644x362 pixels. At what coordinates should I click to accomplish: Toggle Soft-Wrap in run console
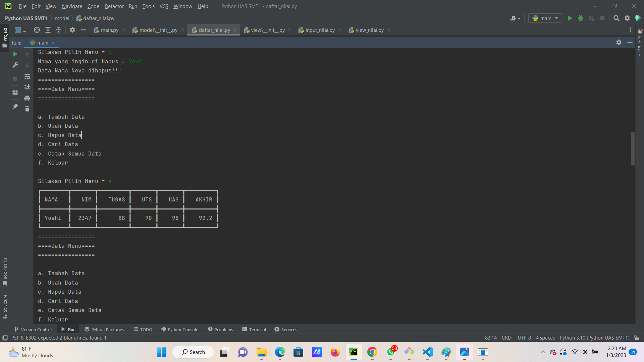click(27, 77)
